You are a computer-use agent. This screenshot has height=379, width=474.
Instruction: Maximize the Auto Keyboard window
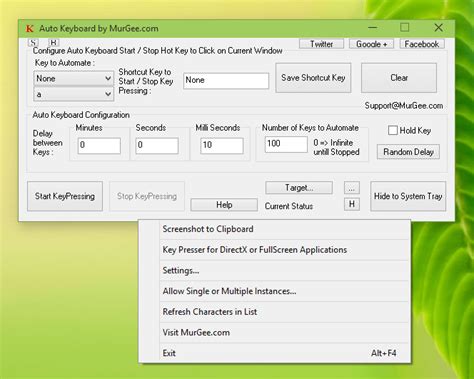click(405, 28)
